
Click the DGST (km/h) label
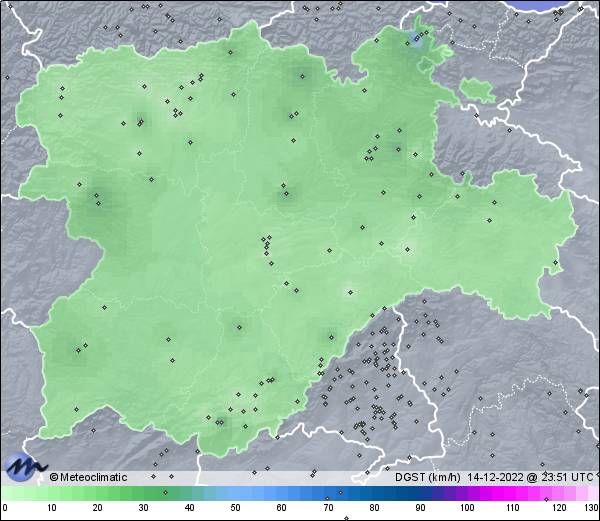tap(428, 477)
